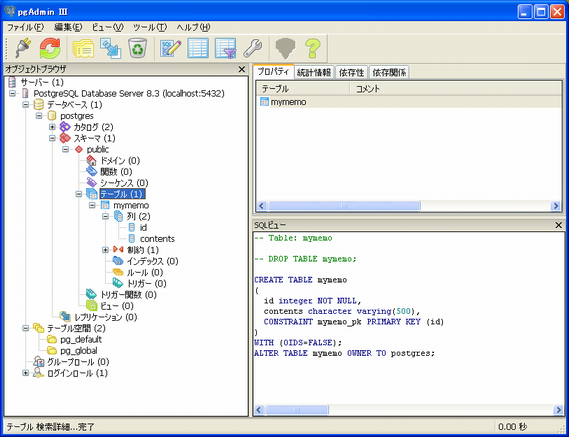This screenshot has width=569, height=437.
Task: Click the ルール icon
Action: click(118, 272)
